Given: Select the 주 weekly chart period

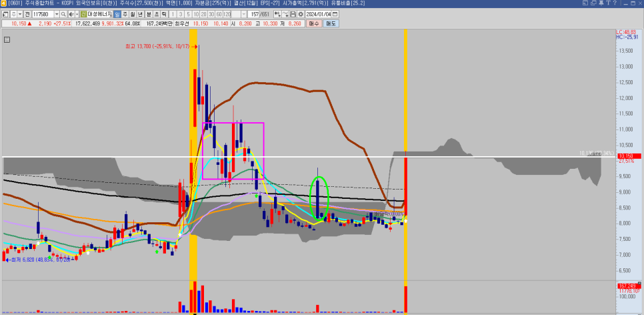Looking at the screenshot, I should pos(125,14).
